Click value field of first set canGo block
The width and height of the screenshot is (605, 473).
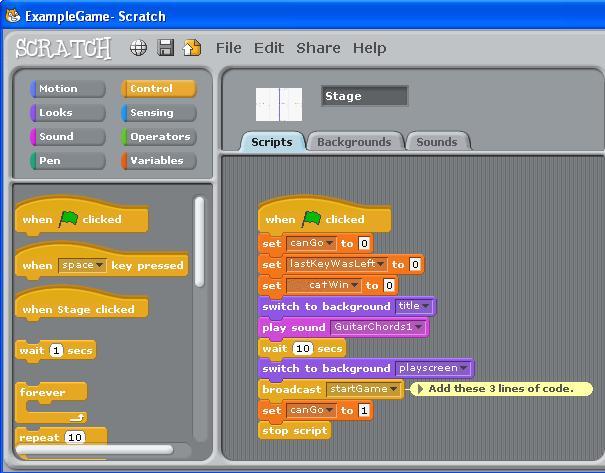tap(364, 243)
